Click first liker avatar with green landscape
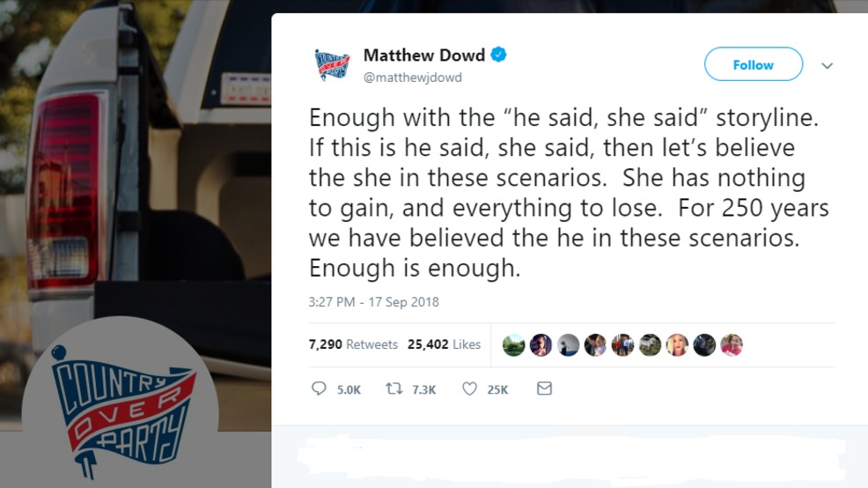The height and width of the screenshot is (488, 868). coord(514,345)
